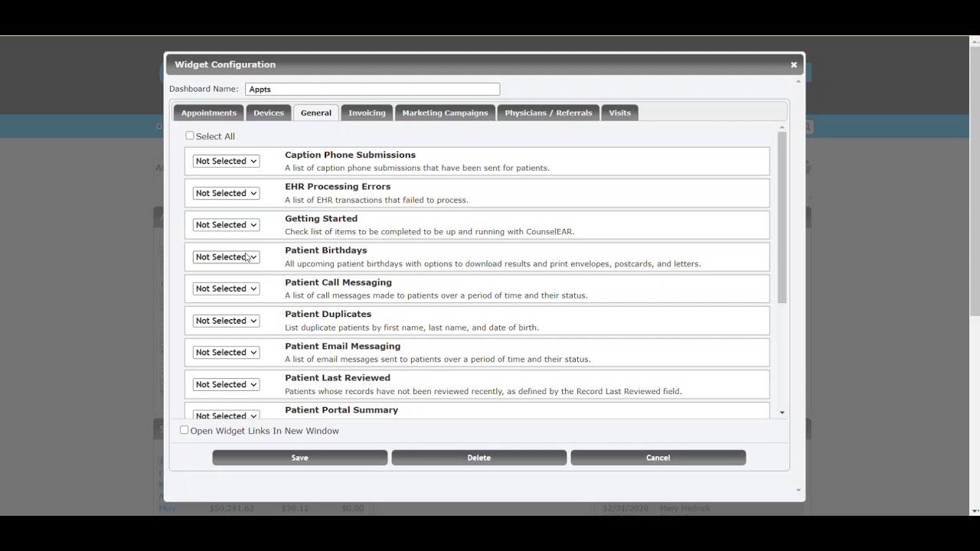The height and width of the screenshot is (551, 980).
Task: Click the Patient Last Reviewed title
Action: [x=338, y=378]
